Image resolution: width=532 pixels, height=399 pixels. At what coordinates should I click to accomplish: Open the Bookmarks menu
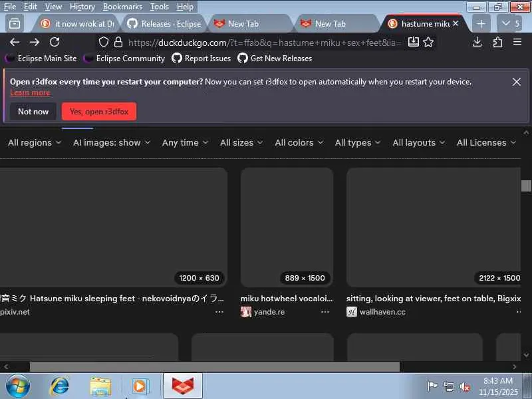point(122,7)
